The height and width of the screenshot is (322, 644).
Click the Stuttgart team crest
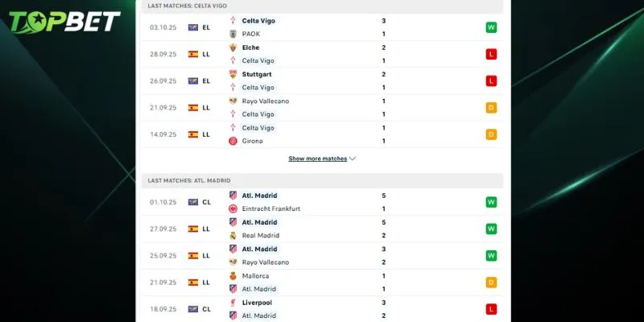click(x=233, y=74)
